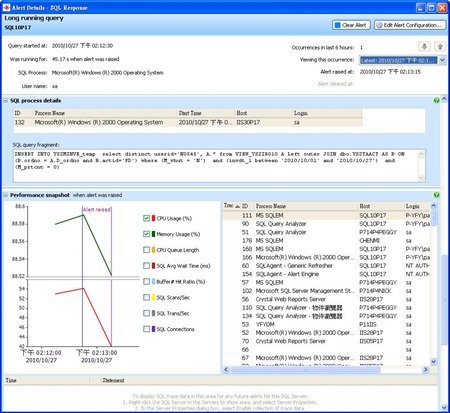Open the Viewing this occurrence dropdown
The height and width of the screenshot is (413, 450).
pos(442,60)
